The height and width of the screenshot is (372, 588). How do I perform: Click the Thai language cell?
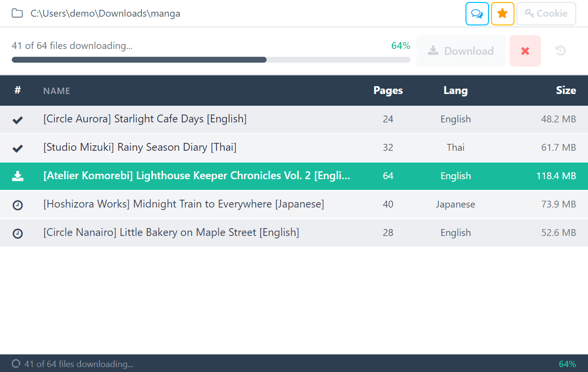click(456, 147)
